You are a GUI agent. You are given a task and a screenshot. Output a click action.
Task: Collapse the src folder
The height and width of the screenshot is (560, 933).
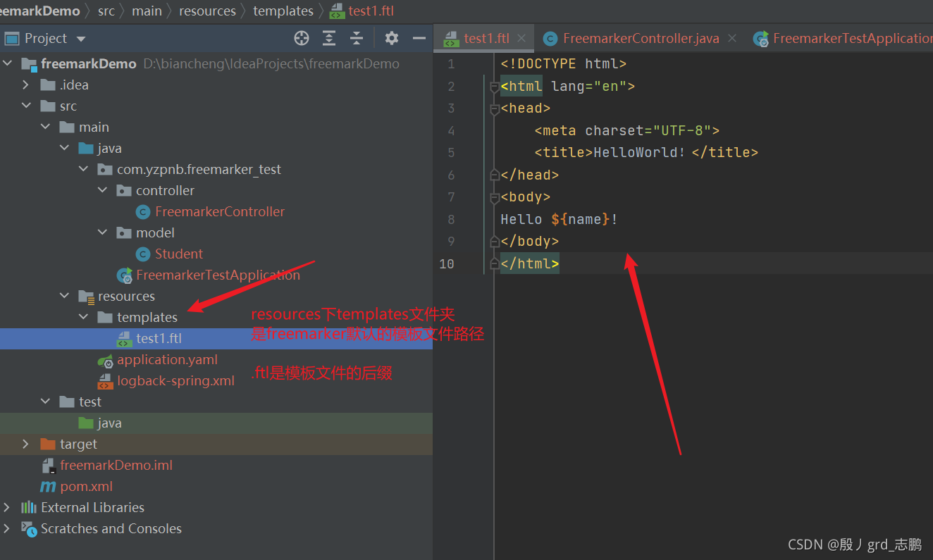click(27, 106)
